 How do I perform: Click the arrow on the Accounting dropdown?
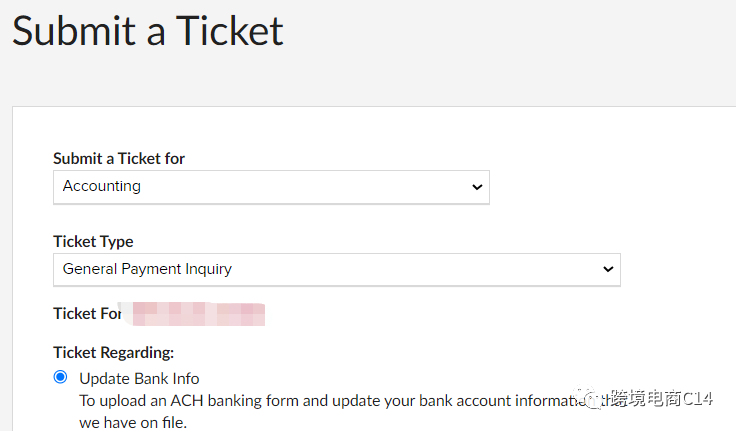coord(476,187)
